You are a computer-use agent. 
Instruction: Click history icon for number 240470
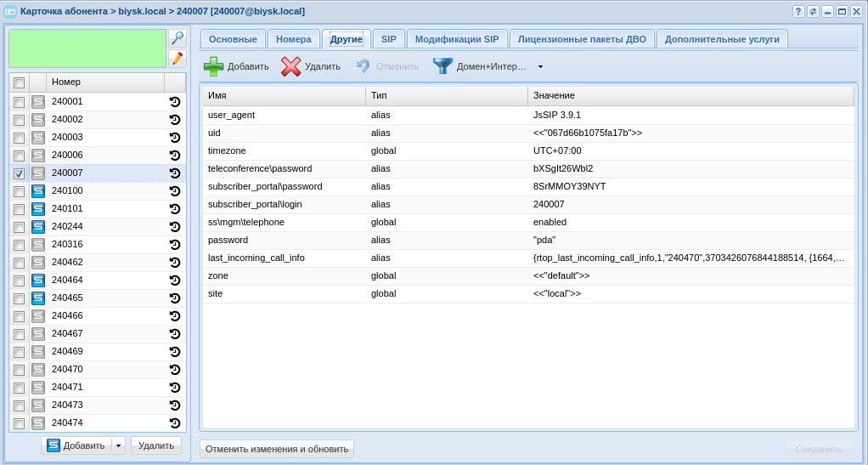(175, 370)
